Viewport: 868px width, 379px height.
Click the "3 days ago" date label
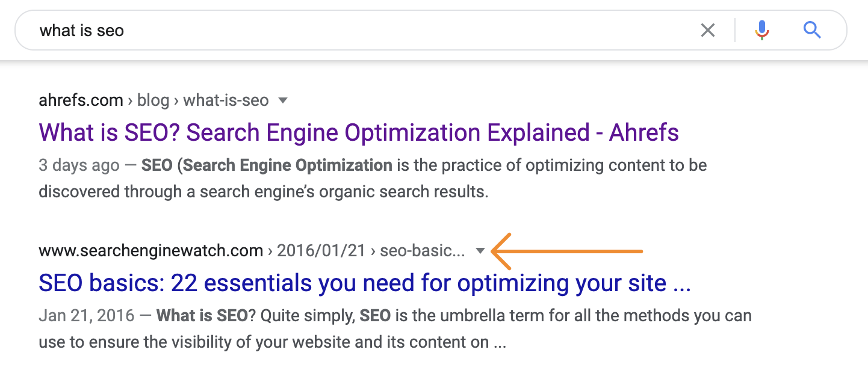tap(79, 165)
